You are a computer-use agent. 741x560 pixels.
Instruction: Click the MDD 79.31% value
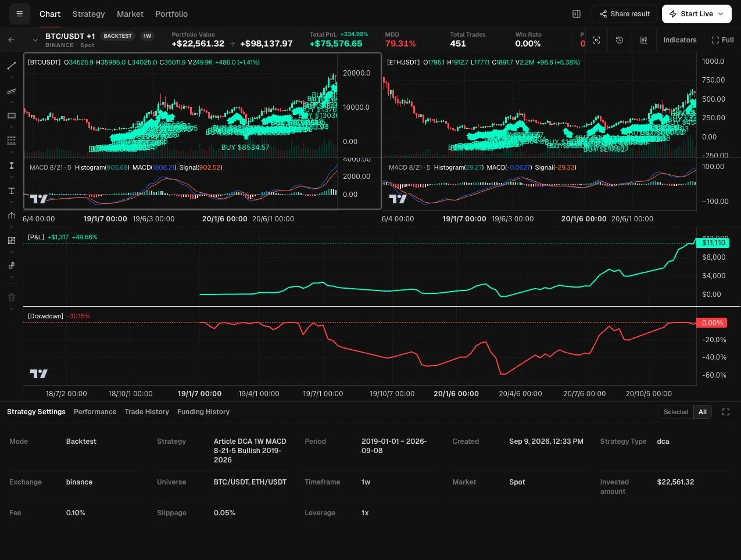point(400,44)
